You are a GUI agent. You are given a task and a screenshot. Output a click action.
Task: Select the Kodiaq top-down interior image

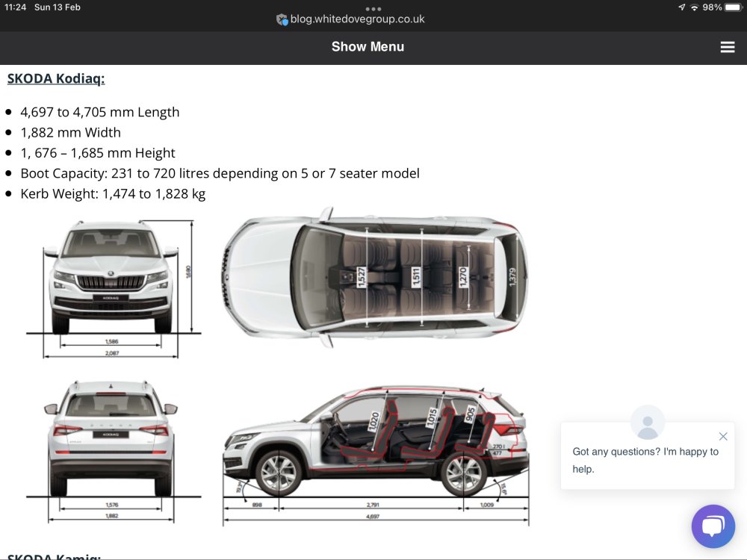[374, 278]
